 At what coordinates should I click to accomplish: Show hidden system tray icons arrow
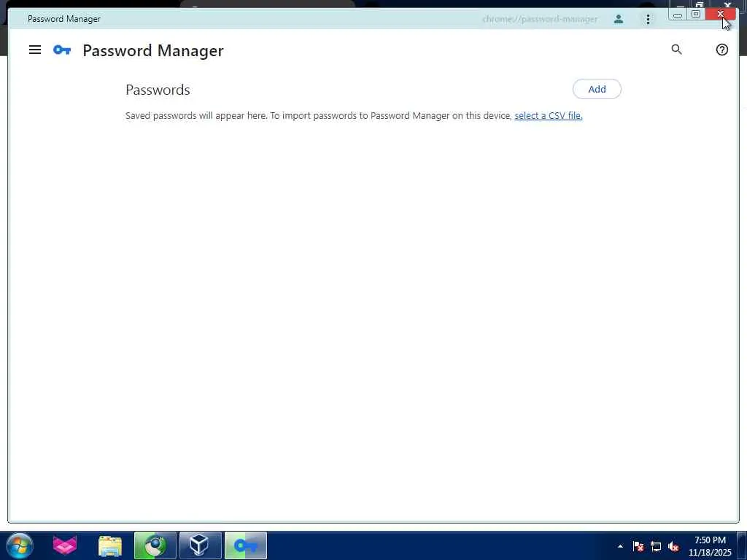coord(620,546)
